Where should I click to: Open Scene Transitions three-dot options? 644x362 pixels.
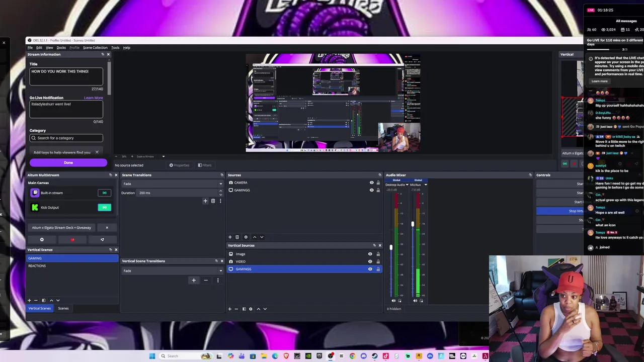click(x=220, y=201)
